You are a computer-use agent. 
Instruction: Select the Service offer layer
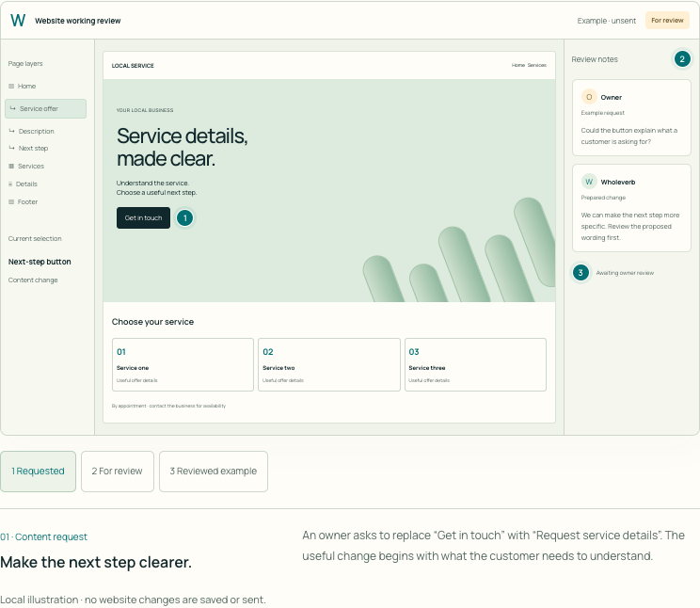pyautogui.click(x=45, y=108)
